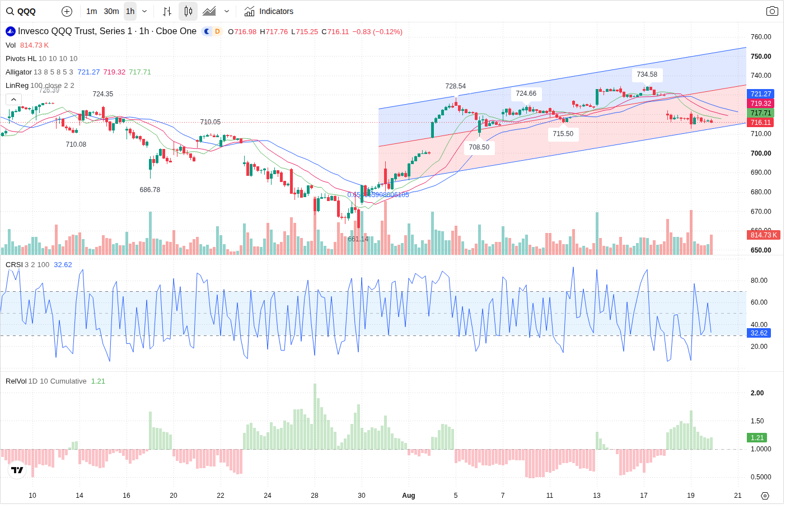Select the Vol indicator legend
795x532 pixels.
coord(11,45)
